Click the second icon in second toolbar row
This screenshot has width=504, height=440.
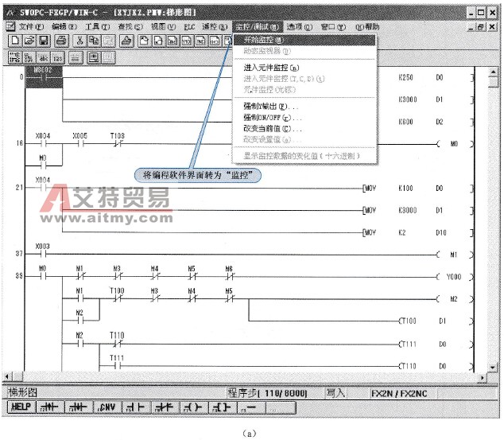[29, 58]
